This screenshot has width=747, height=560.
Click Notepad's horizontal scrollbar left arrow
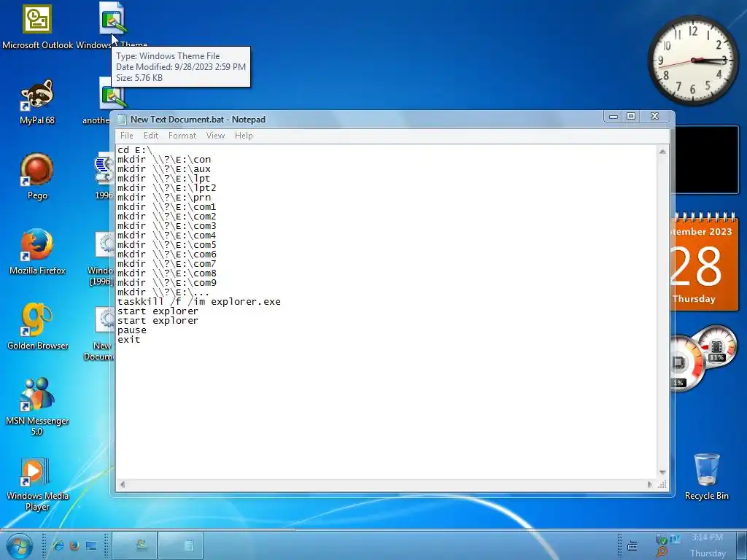pos(123,484)
